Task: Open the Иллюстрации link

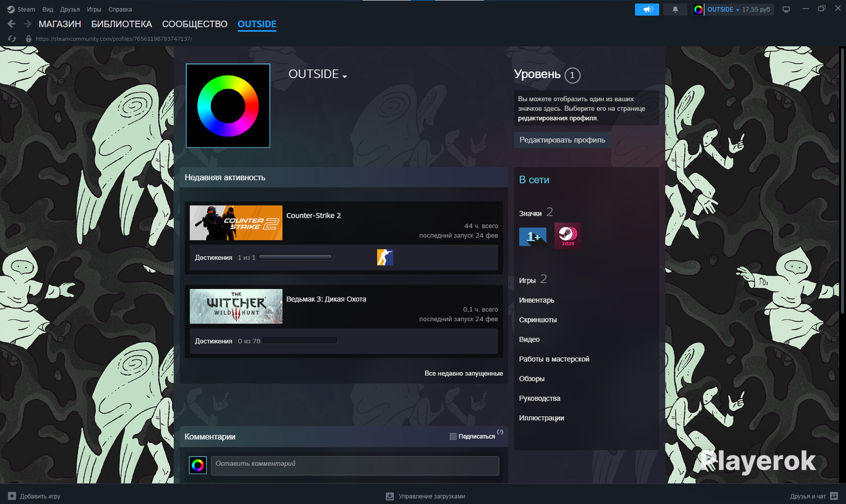Action: (541, 418)
